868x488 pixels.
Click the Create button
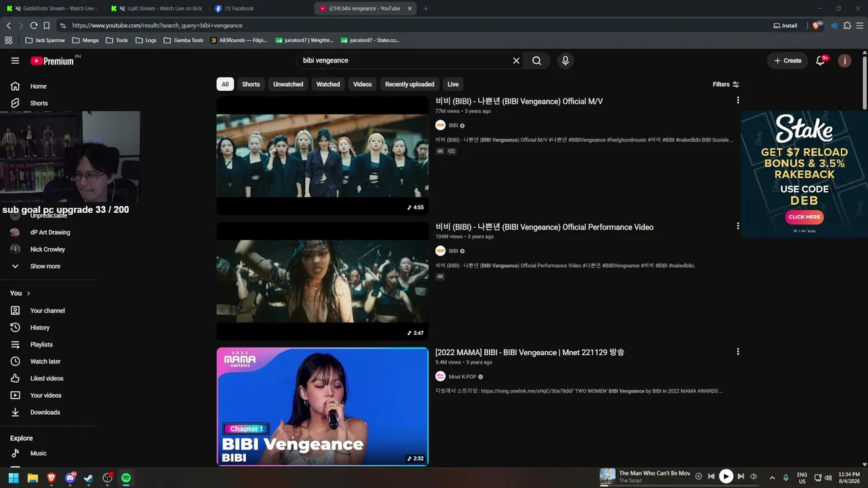tap(788, 60)
